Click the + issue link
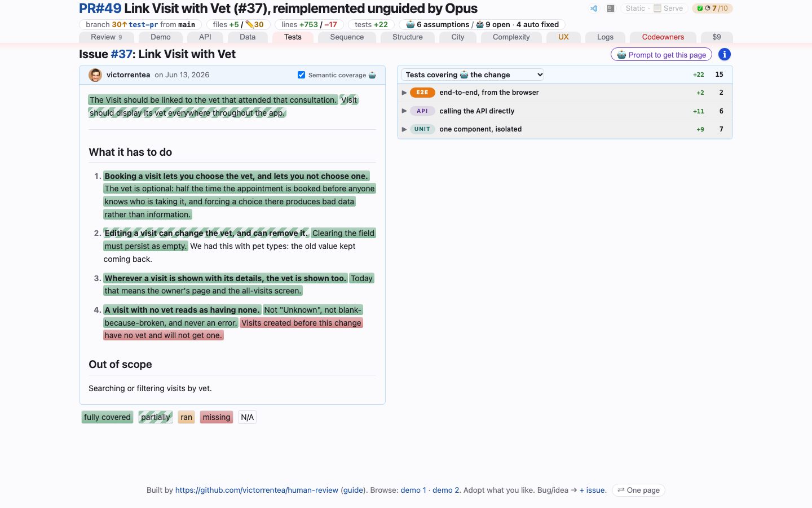Screen dimensions: 812x508 pyautogui.click(x=592, y=490)
